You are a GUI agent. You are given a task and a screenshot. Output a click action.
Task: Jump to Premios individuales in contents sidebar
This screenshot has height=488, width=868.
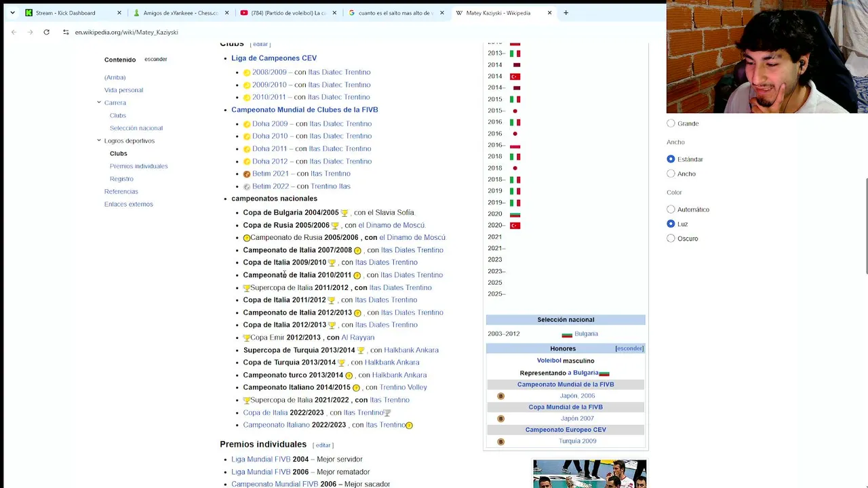[138, 166]
